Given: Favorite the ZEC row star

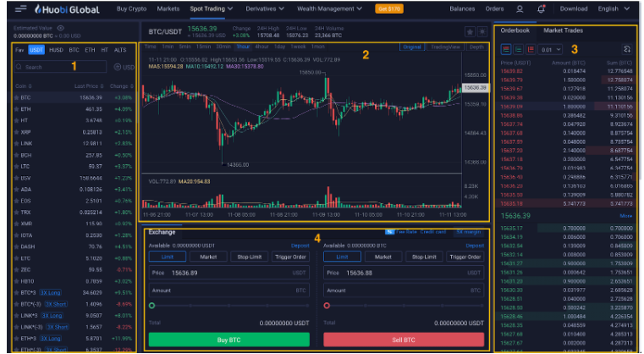Looking at the screenshot, I should [x=17, y=269].
